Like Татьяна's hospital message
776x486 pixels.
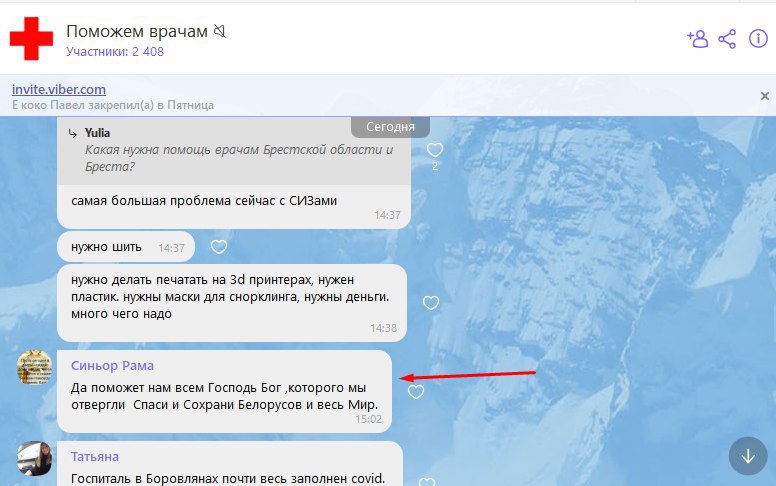(427, 482)
